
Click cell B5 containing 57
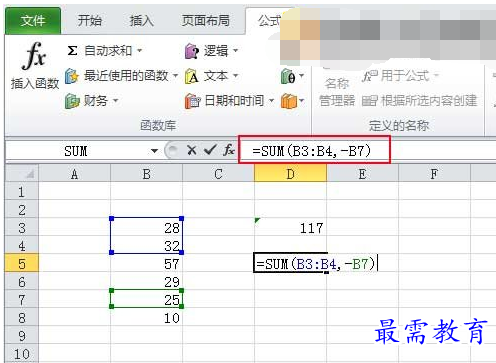(146, 264)
